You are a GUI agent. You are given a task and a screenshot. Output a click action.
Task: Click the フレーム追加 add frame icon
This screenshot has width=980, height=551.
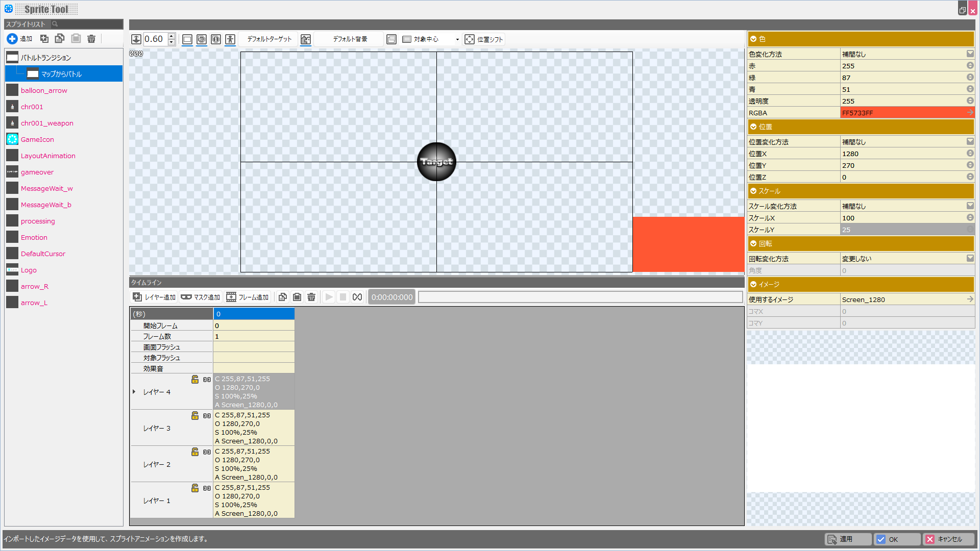231,297
